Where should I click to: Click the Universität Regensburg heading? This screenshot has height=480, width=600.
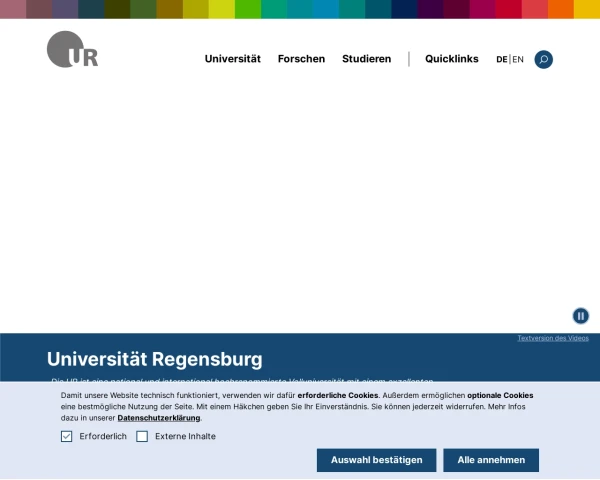coord(155,359)
